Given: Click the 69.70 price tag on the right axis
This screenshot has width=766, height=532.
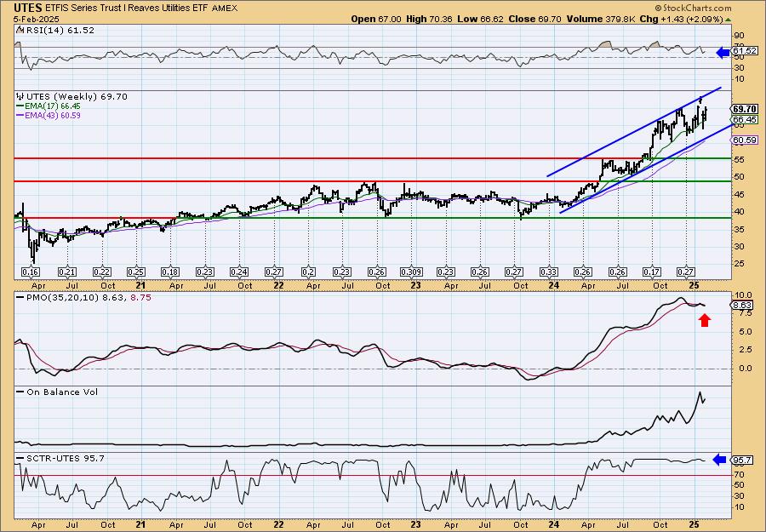Looking at the screenshot, I should click(x=745, y=109).
